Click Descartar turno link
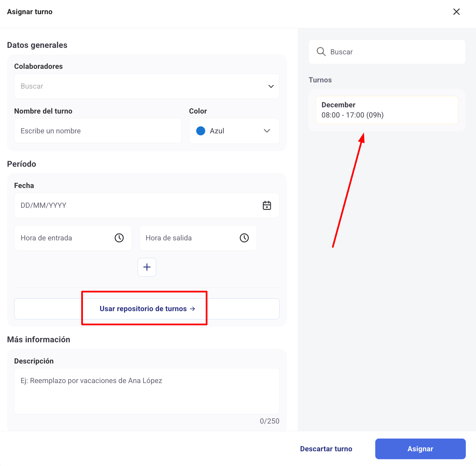This screenshot has height=466, width=476. coord(326,449)
